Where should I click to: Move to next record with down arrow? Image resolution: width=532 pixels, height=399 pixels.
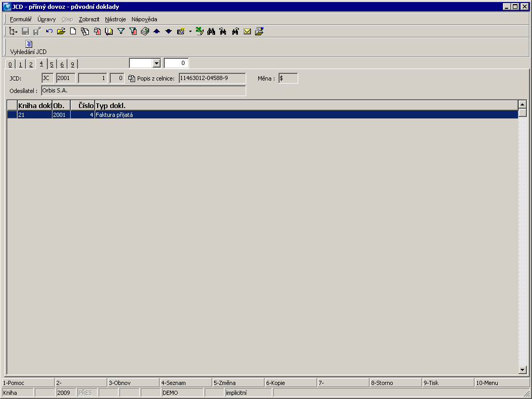coord(169,32)
